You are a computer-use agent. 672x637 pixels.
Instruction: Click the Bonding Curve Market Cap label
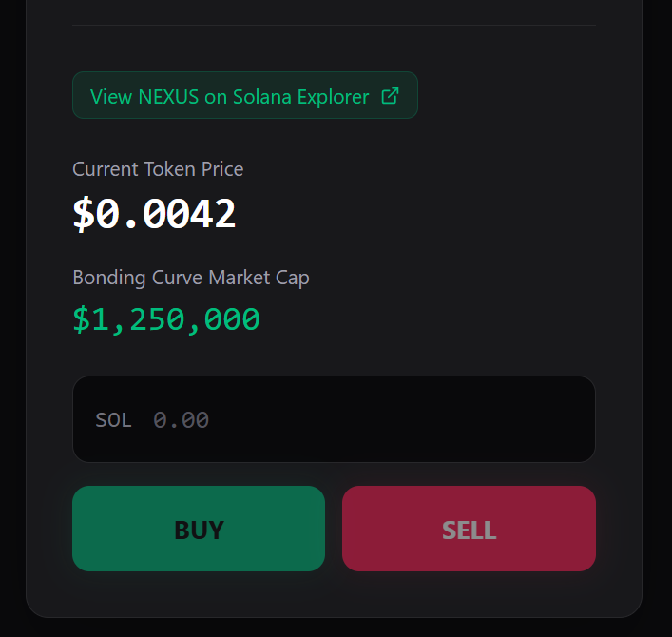click(191, 278)
